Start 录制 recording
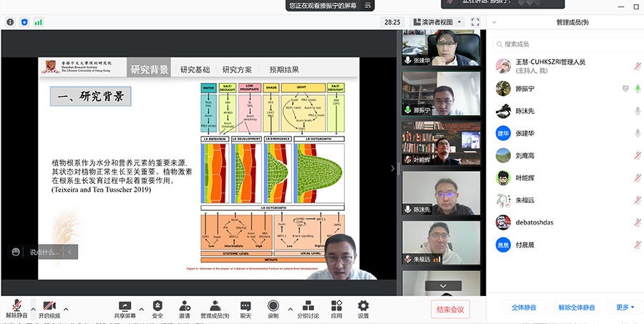The height and width of the screenshot is (324, 644). [273, 309]
